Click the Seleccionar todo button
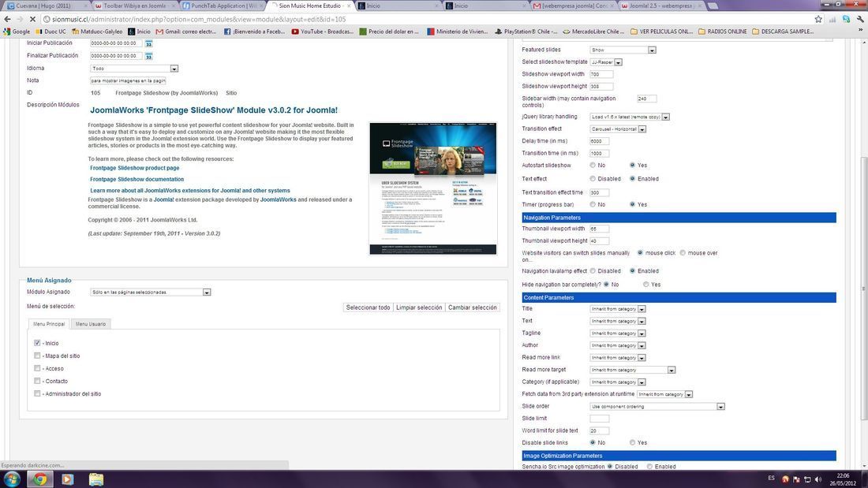The height and width of the screenshot is (488, 868). tap(369, 307)
